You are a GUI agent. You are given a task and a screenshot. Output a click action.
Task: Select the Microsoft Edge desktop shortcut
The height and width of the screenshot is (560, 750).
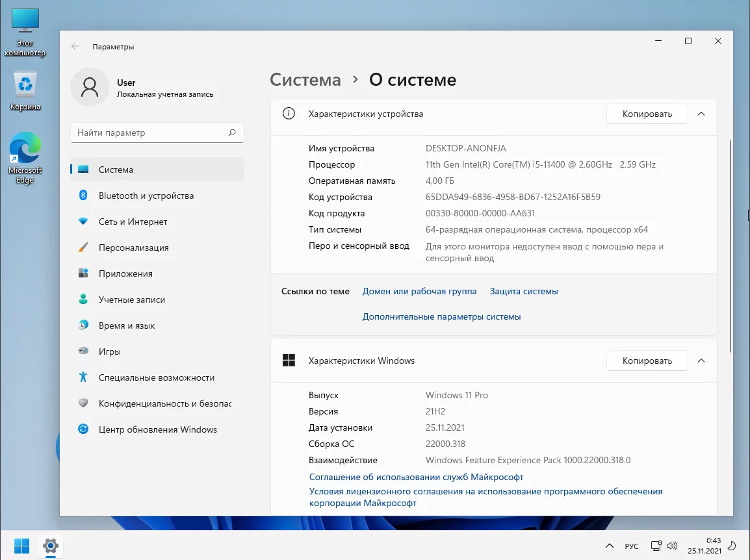pyautogui.click(x=25, y=158)
